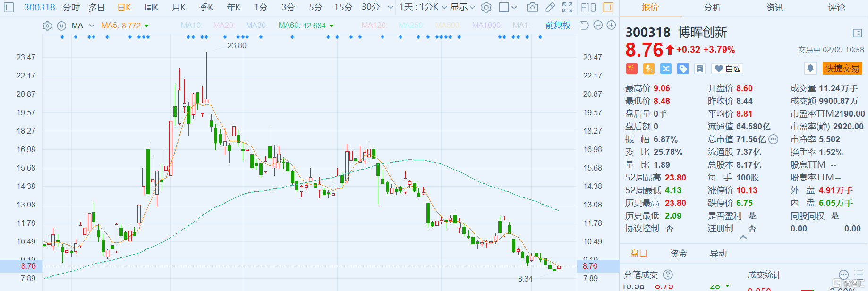868x291 pixels.
Task: Toggle the MA10 line visibility
Action: (x=191, y=26)
